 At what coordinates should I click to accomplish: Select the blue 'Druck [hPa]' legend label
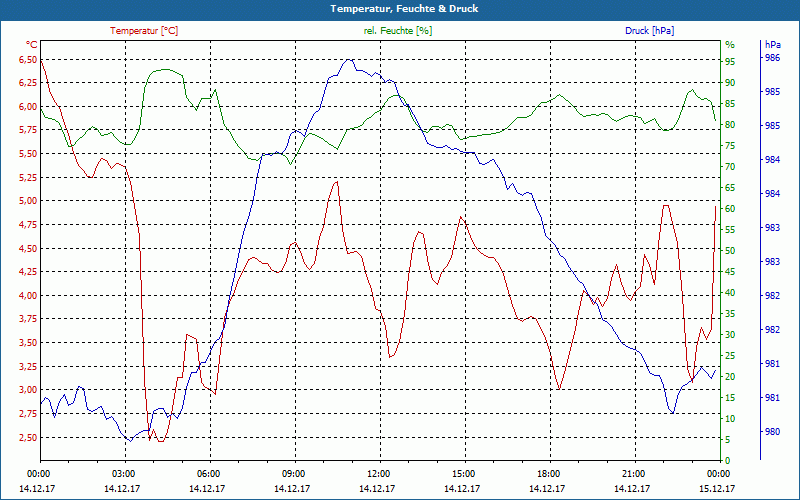coord(649,31)
